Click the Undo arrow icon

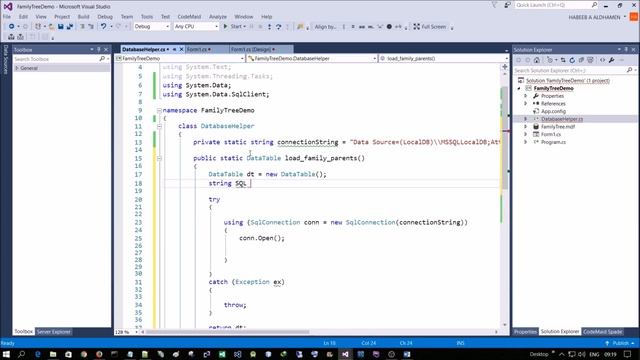tap(104, 27)
